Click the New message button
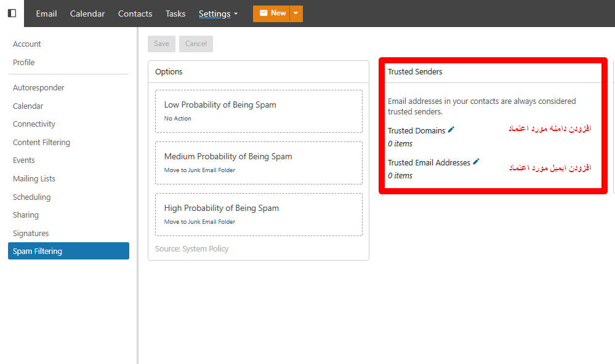615x364 pixels. [x=272, y=14]
